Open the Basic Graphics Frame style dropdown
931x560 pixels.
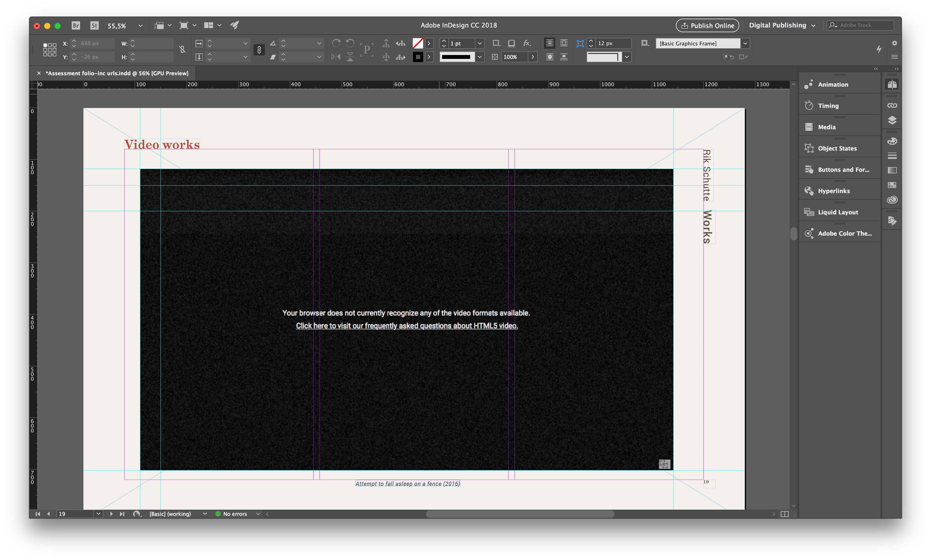[x=745, y=43]
